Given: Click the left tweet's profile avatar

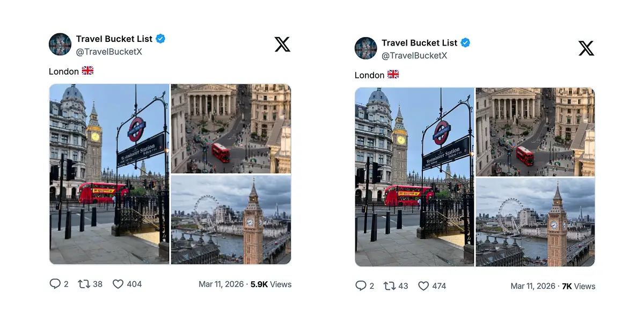Looking at the screenshot, I should click(60, 45).
